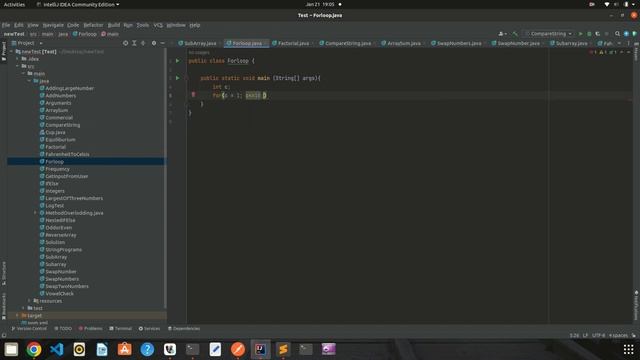Screen dimensions: 640x360
Task: Open Dependencies tool window
Action: [x=184, y=329]
